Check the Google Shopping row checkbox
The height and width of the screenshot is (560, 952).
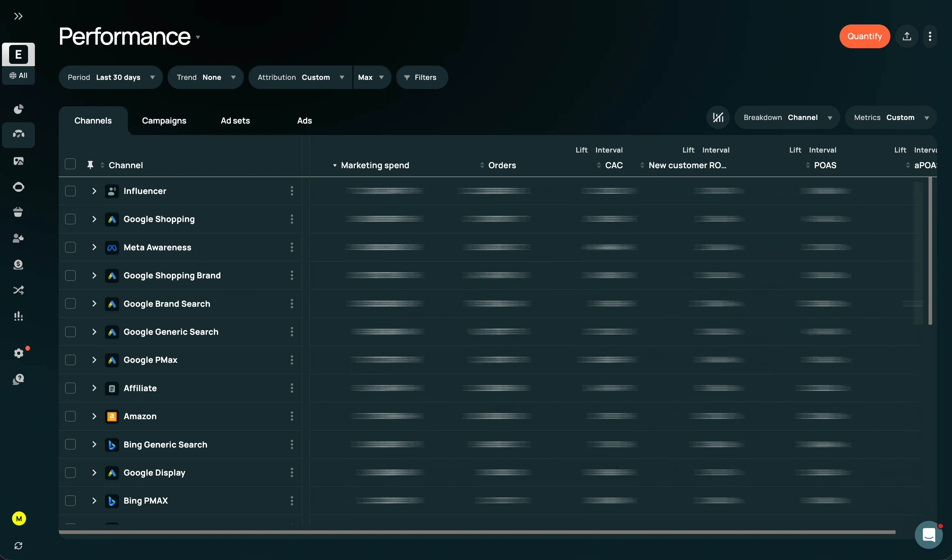(x=70, y=219)
